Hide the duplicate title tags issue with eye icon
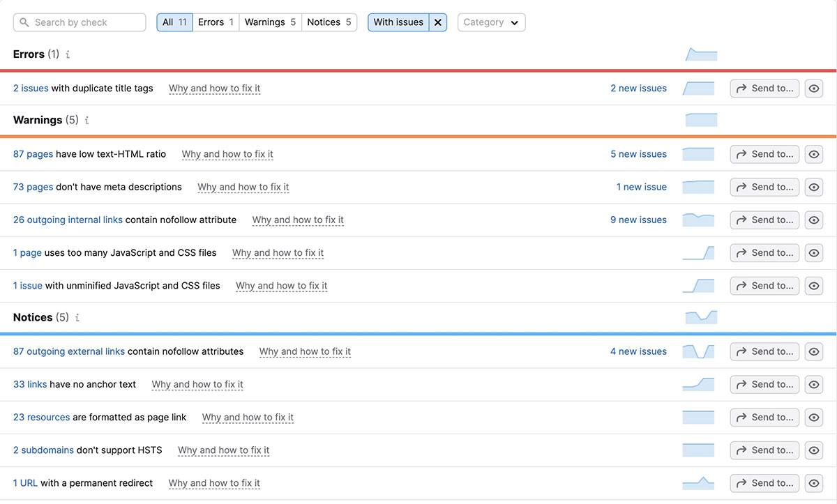 coord(814,89)
